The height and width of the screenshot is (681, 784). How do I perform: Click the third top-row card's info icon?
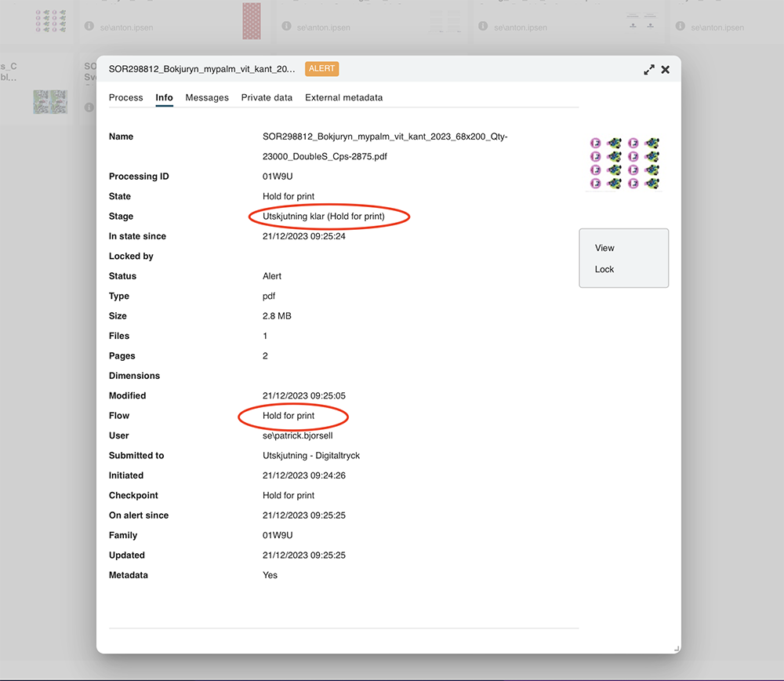tap(484, 27)
